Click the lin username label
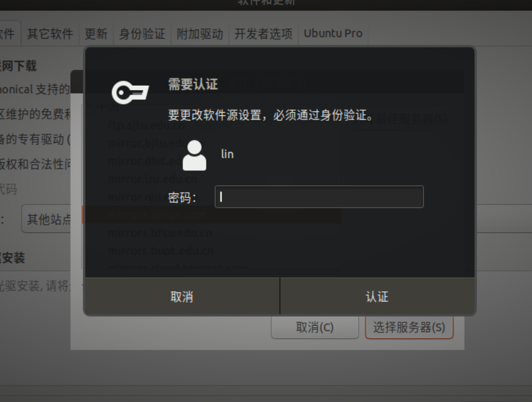 coord(227,154)
